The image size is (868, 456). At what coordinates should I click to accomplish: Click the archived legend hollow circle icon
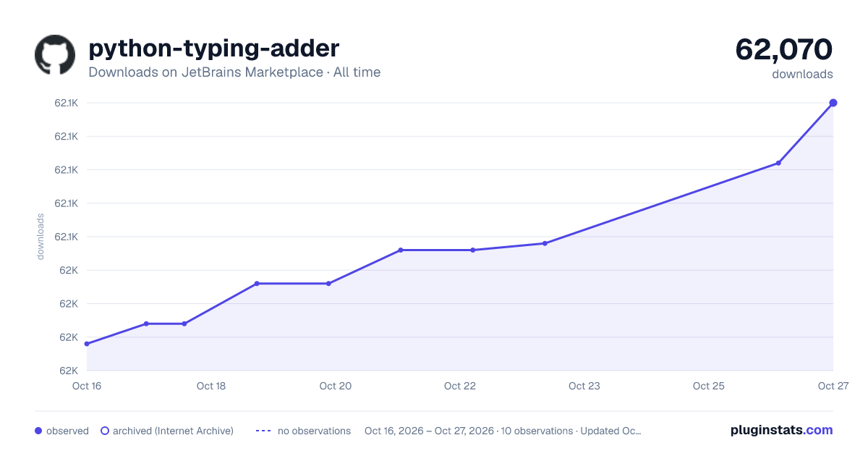pos(105,431)
